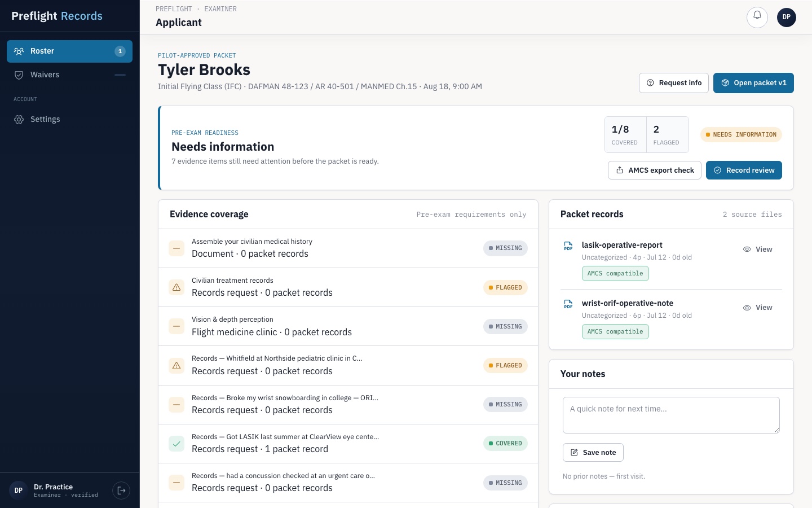Viewport: 812px width, 508px height.
Task: Click the COVERED badge on LASIK row
Action: pyautogui.click(x=505, y=444)
